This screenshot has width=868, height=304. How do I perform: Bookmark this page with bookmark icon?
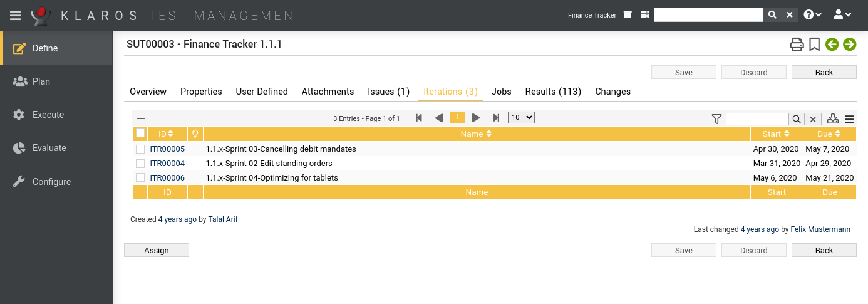(x=814, y=45)
